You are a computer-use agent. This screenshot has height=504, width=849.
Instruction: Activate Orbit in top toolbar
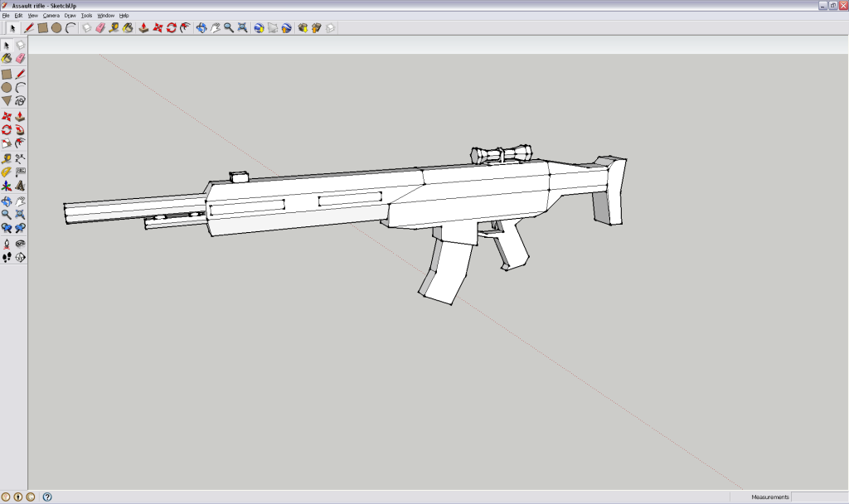point(201,28)
